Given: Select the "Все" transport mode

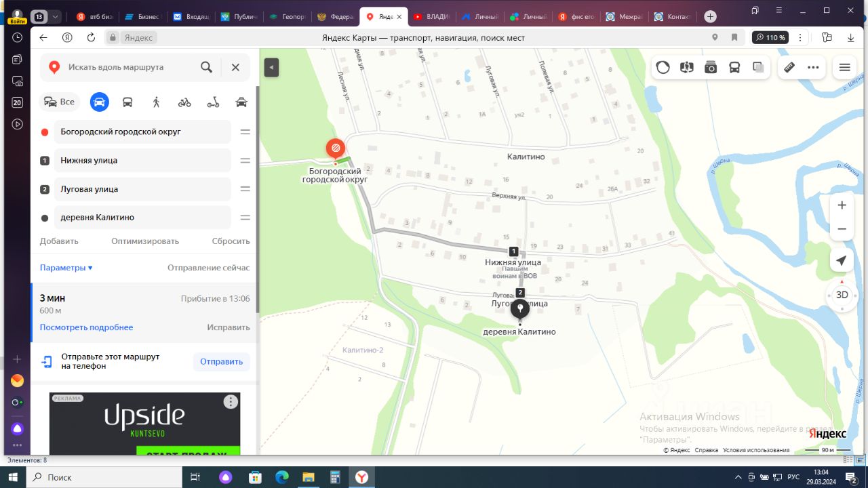Looking at the screenshot, I should (60, 102).
